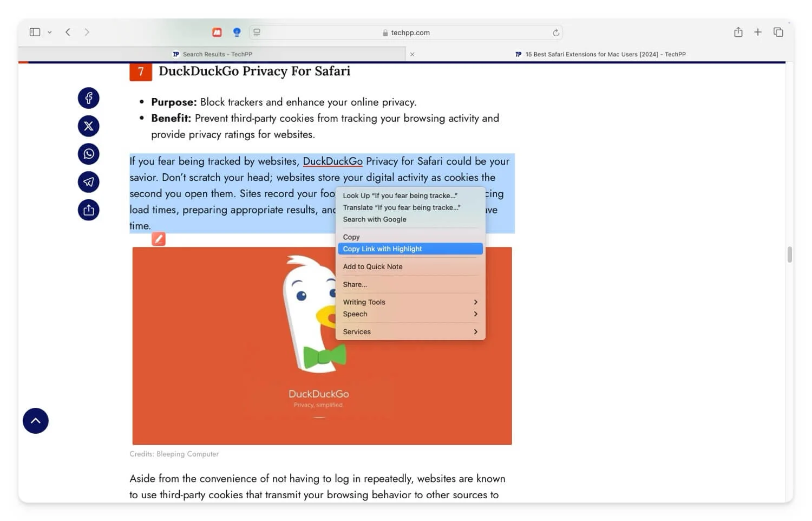Open the red extension icon in toolbar
Screen dimensions: 812x521
217,32
